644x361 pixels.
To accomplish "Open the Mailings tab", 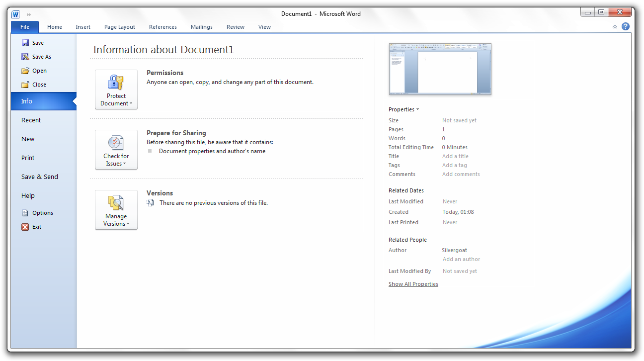I will (x=202, y=27).
